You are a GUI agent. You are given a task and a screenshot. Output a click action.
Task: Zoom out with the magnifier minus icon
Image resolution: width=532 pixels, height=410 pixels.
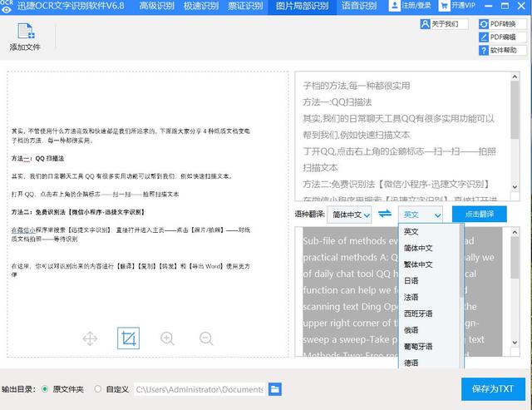pos(206,338)
